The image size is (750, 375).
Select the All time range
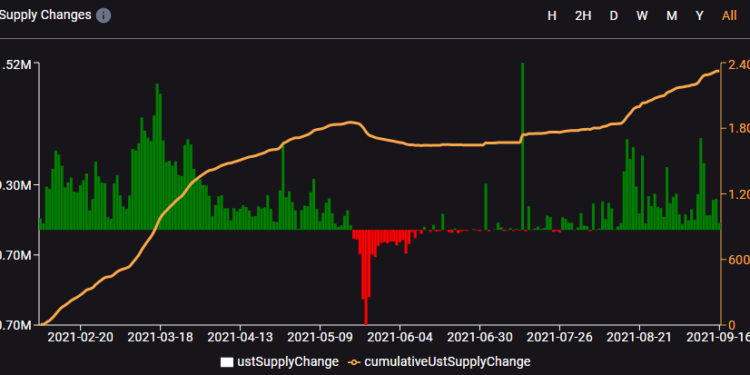(x=729, y=16)
